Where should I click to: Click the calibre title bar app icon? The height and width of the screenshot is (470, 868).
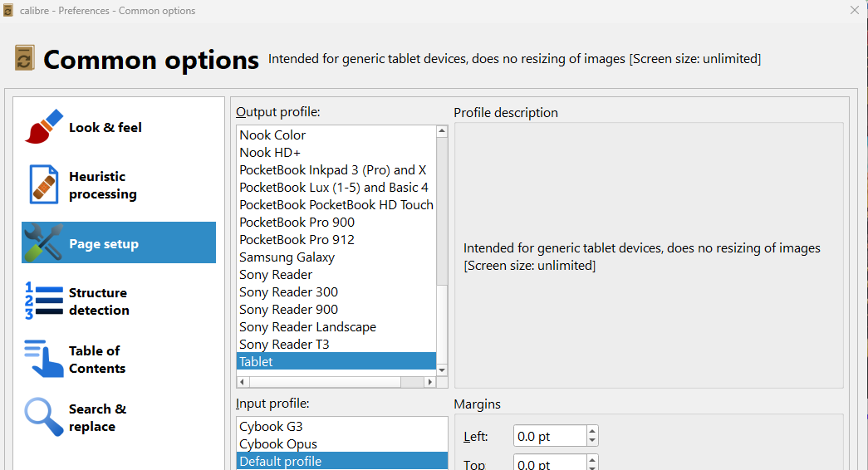8,11
